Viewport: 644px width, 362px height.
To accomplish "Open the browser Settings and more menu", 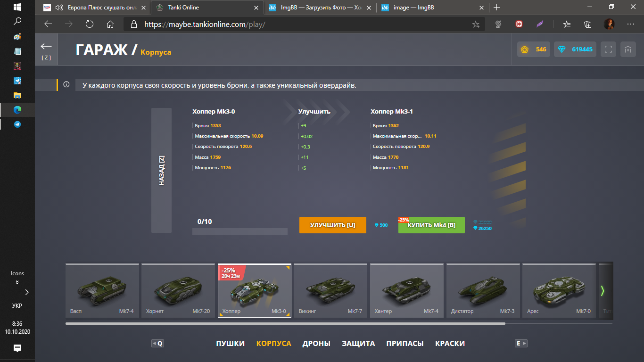I will 631,24.
